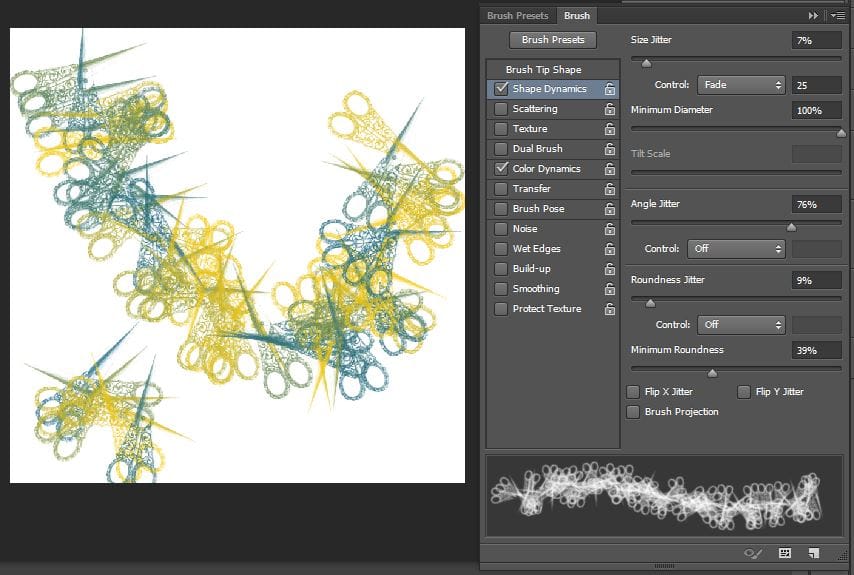Click the Transfer settings row label
This screenshot has height=575, width=854.
532,189
